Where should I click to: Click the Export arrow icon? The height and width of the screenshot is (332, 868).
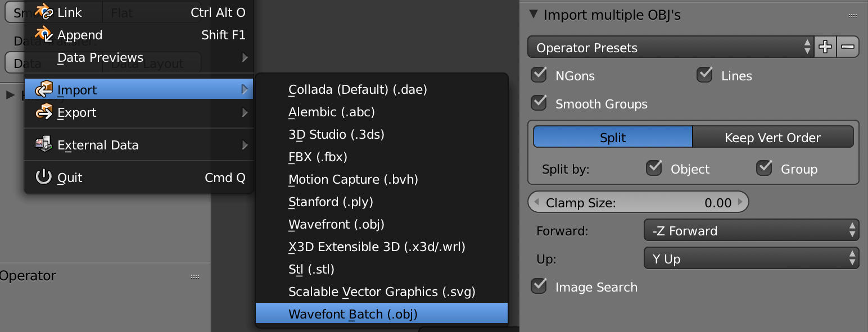246,112
